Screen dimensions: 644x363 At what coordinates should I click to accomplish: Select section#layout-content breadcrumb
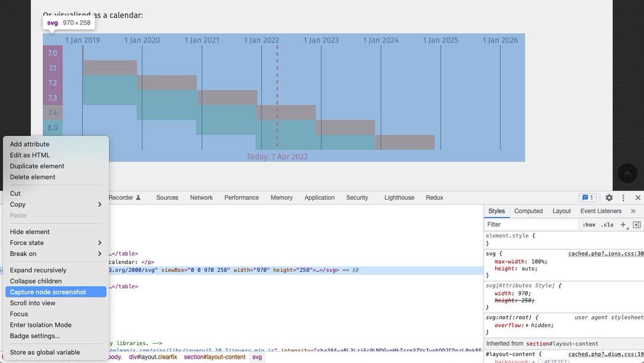(x=215, y=357)
